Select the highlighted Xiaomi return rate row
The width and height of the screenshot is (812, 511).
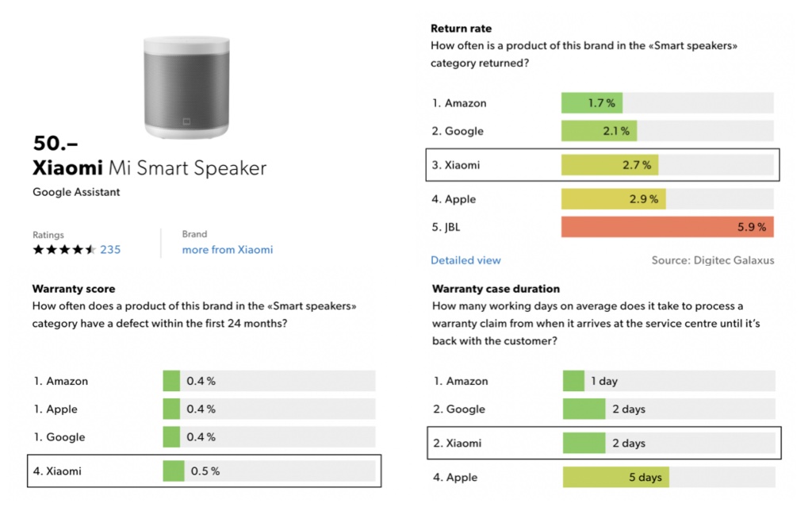point(604,165)
